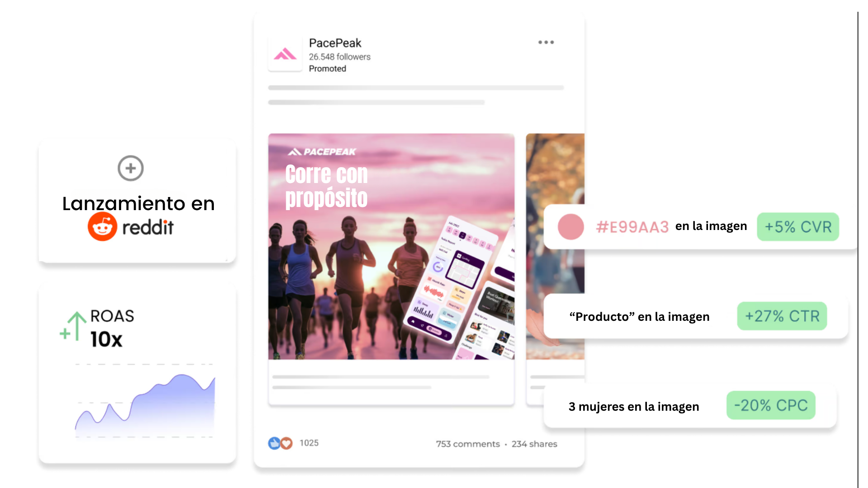Screen dimensions: 868x488
Task: Click the 1025 reactions count
Action: 309,443
